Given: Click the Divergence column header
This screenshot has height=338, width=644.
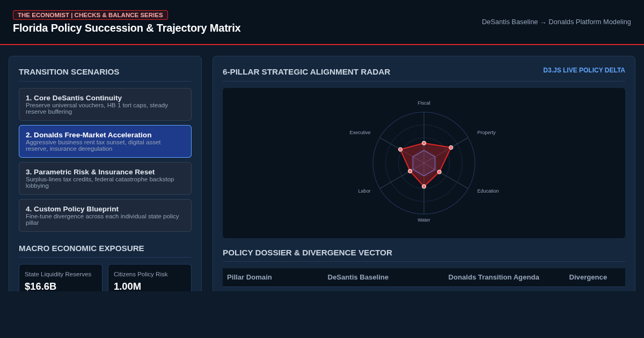Looking at the screenshot, I should pyautogui.click(x=588, y=277).
